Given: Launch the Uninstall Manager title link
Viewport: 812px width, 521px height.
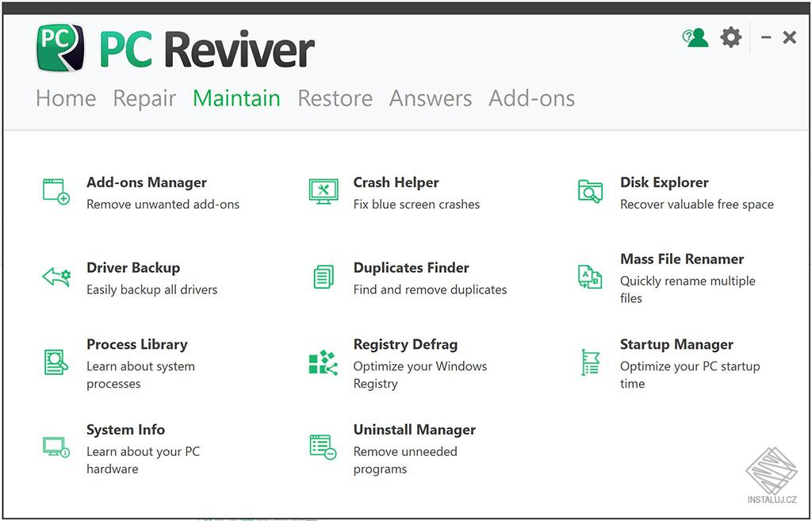Looking at the screenshot, I should [x=414, y=430].
